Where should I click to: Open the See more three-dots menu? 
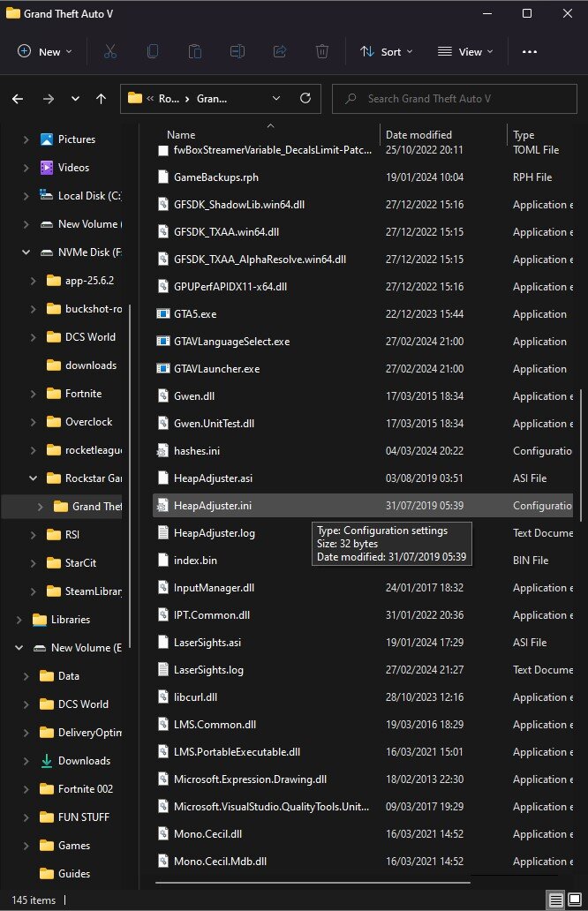pyautogui.click(x=530, y=52)
